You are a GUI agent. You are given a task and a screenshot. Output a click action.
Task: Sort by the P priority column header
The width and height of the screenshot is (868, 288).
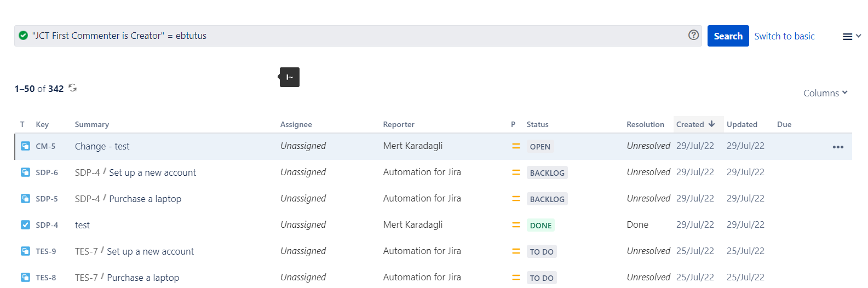tap(513, 124)
